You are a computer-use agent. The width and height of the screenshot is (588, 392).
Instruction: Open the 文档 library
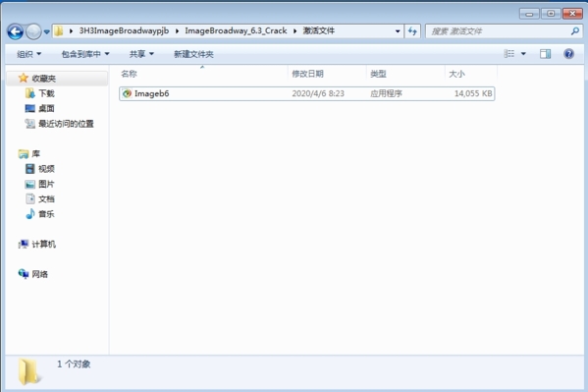point(46,199)
